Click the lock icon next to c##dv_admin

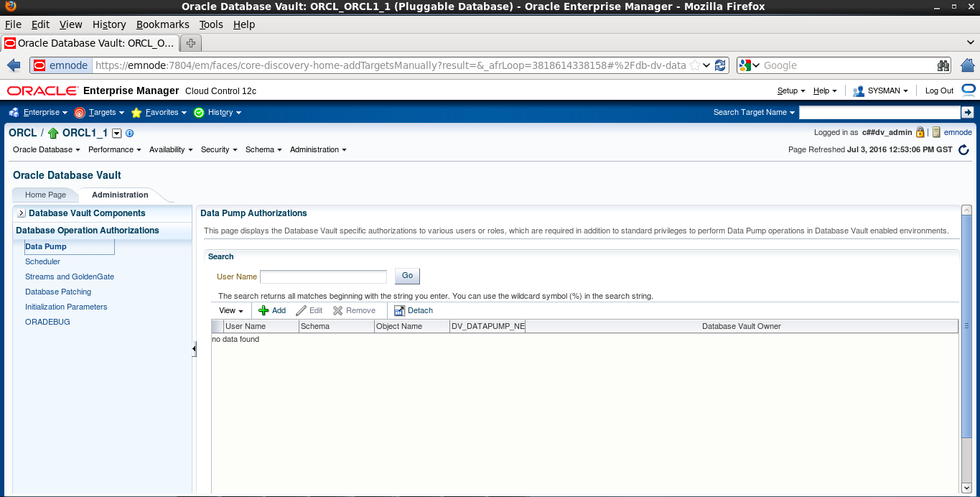click(920, 132)
